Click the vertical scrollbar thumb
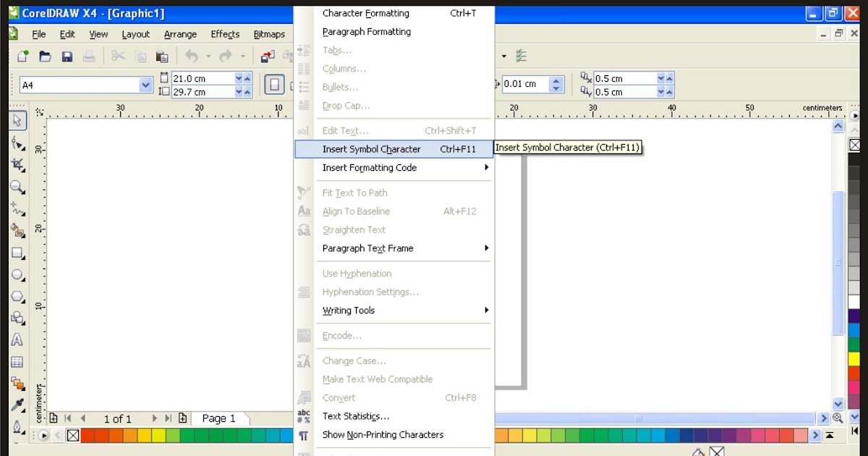The height and width of the screenshot is (456, 868). [x=838, y=263]
